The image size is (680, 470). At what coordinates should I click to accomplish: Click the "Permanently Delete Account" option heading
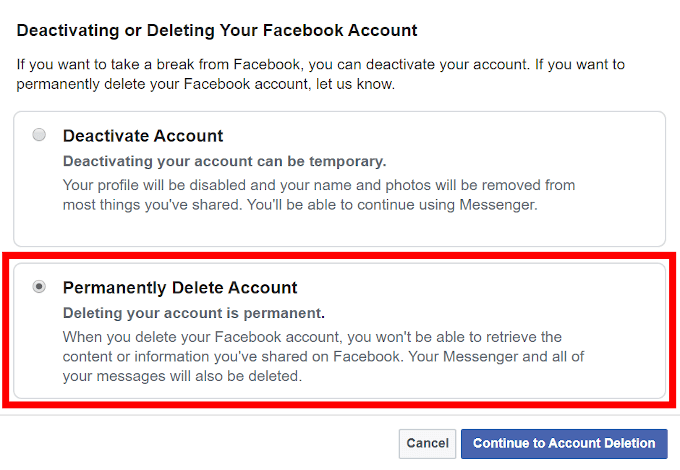pyautogui.click(x=180, y=288)
